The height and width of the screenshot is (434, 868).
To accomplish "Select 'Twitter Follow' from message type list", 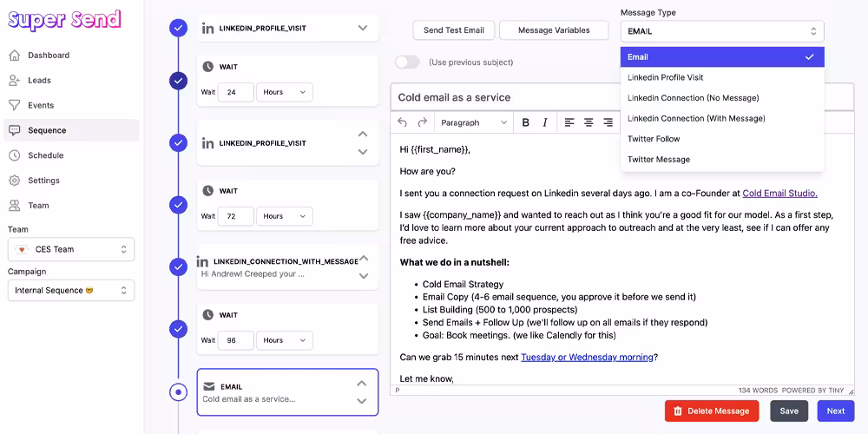I will 654,139.
